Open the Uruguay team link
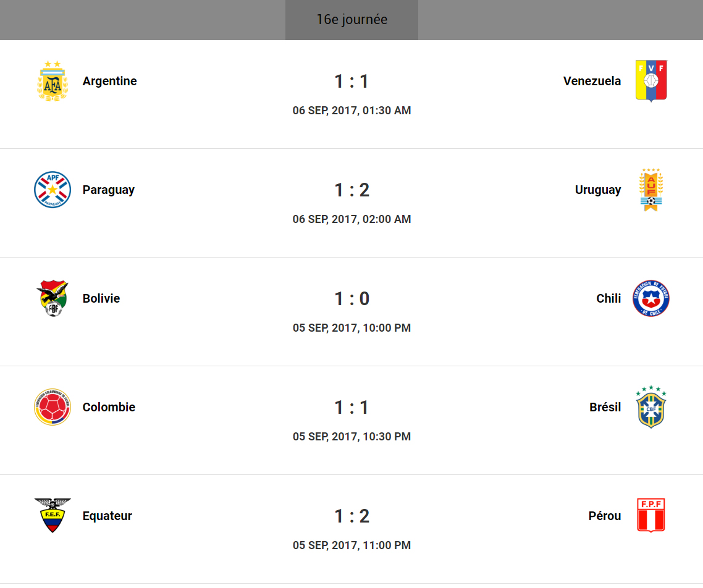This screenshot has width=703, height=588. 598,190
